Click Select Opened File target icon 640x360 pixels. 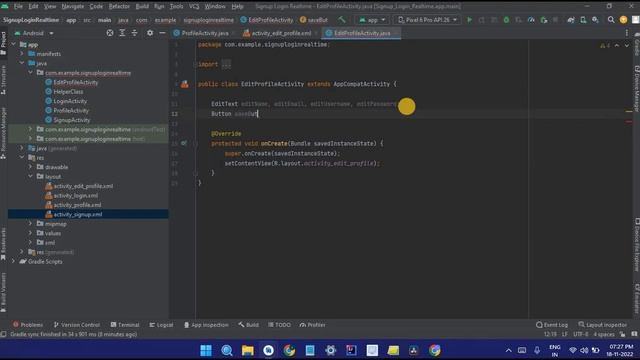110,33
